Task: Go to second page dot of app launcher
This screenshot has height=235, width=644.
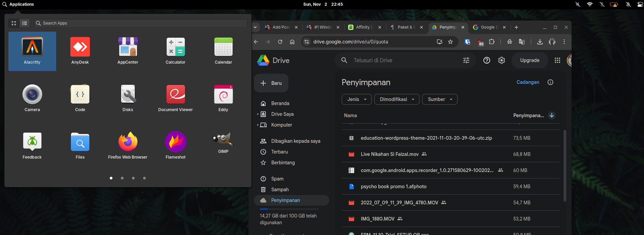Action: 122,178
